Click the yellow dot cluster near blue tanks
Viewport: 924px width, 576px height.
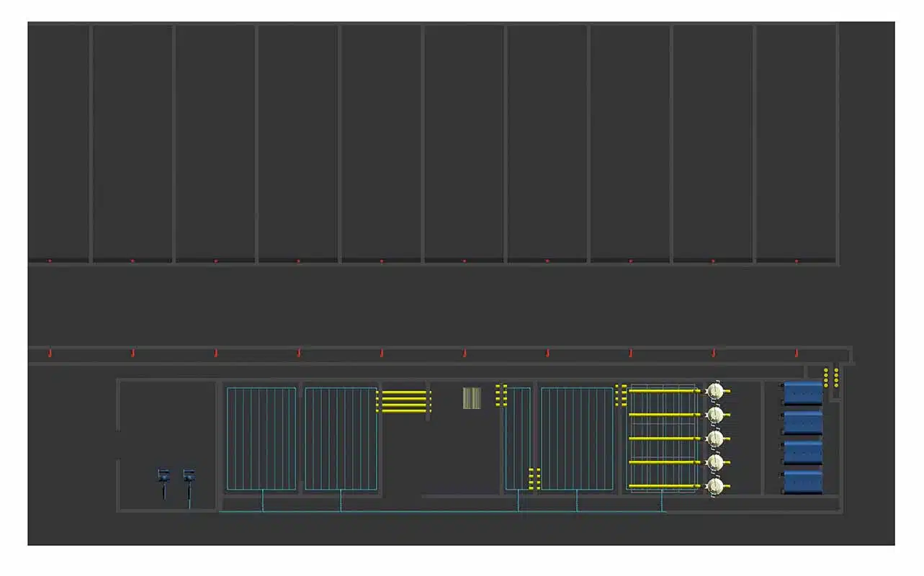pyautogui.click(x=830, y=378)
